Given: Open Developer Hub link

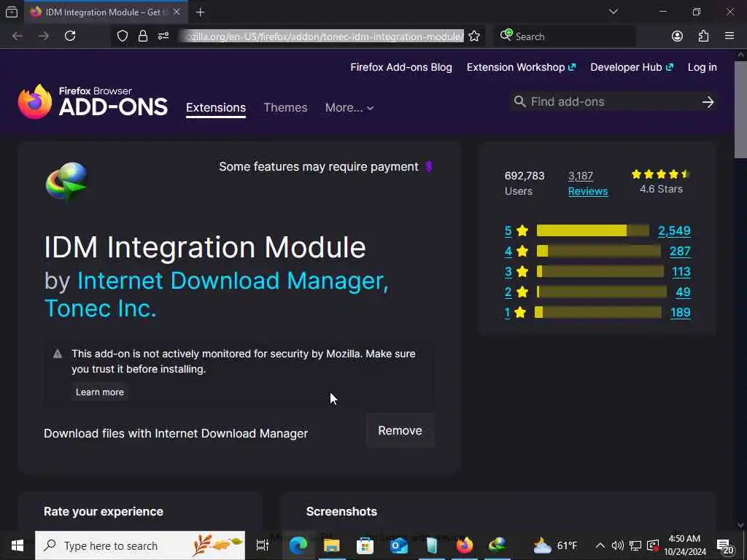Looking at the screenshot, I should (632, 67).
